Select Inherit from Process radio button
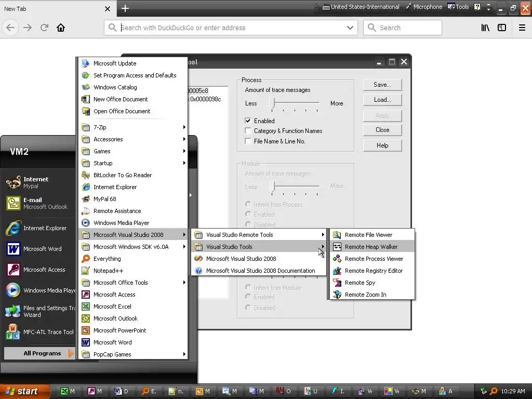 248,204
